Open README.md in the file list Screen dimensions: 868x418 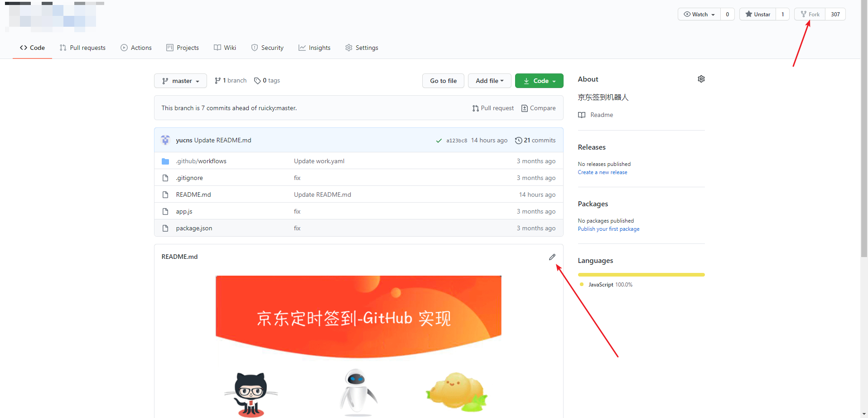pyautogui.click(x=193, y=194)
